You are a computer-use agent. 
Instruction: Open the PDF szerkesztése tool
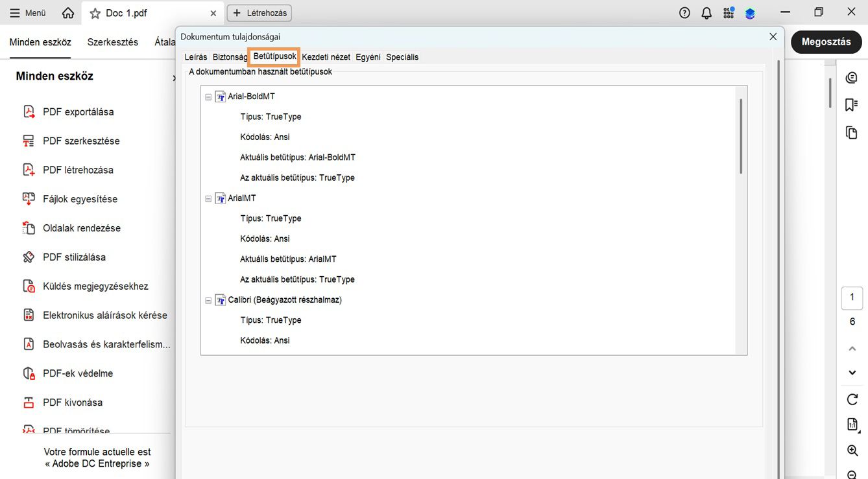[82, 141]
